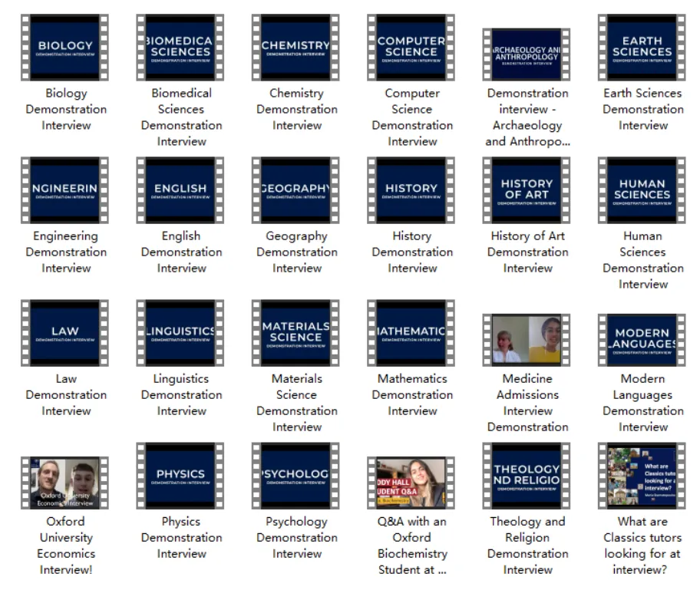Click 'Q&A with an Oxford Biochemistry Student' label
Screen dimensions: 700x613
[412, 545]
